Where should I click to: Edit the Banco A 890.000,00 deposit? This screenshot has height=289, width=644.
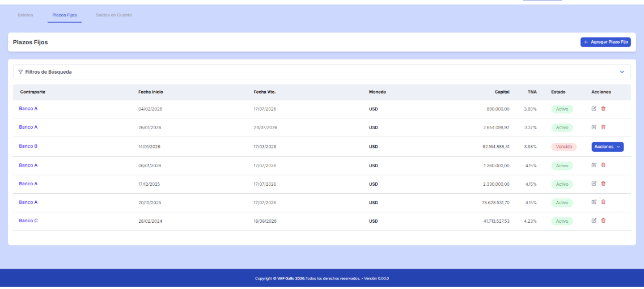pos(594,109)
